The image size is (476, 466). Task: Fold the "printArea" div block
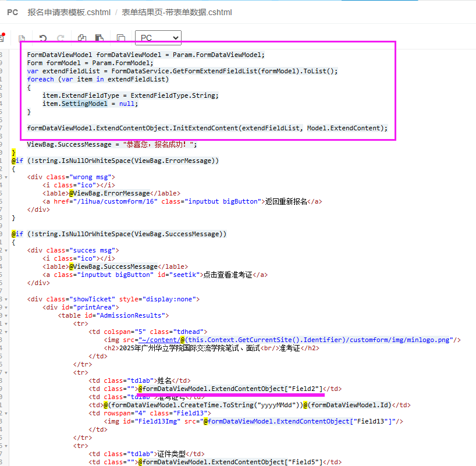click(x=5, y=307)
